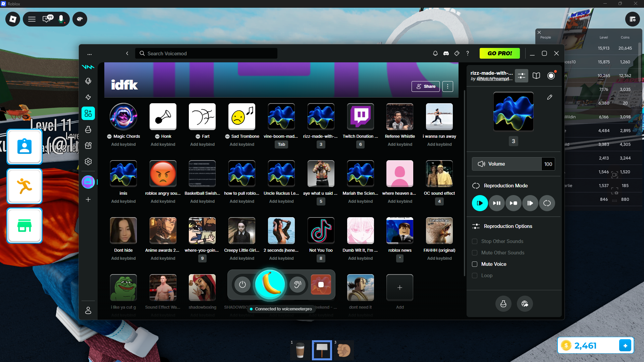Select the Soundboard grid icon in Voicemod sidebar
The image size is (644, 362).
88,113
